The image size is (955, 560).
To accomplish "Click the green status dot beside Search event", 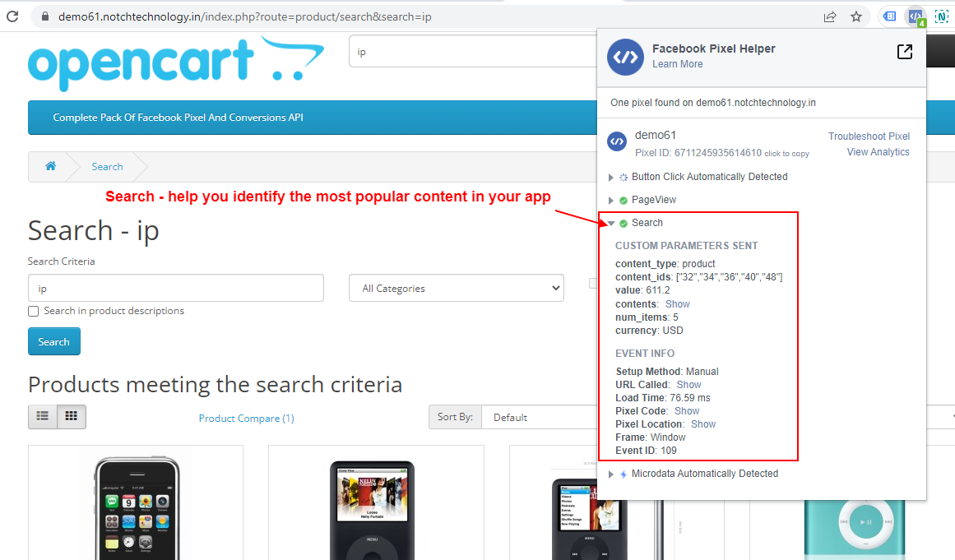I will [623, 224].
